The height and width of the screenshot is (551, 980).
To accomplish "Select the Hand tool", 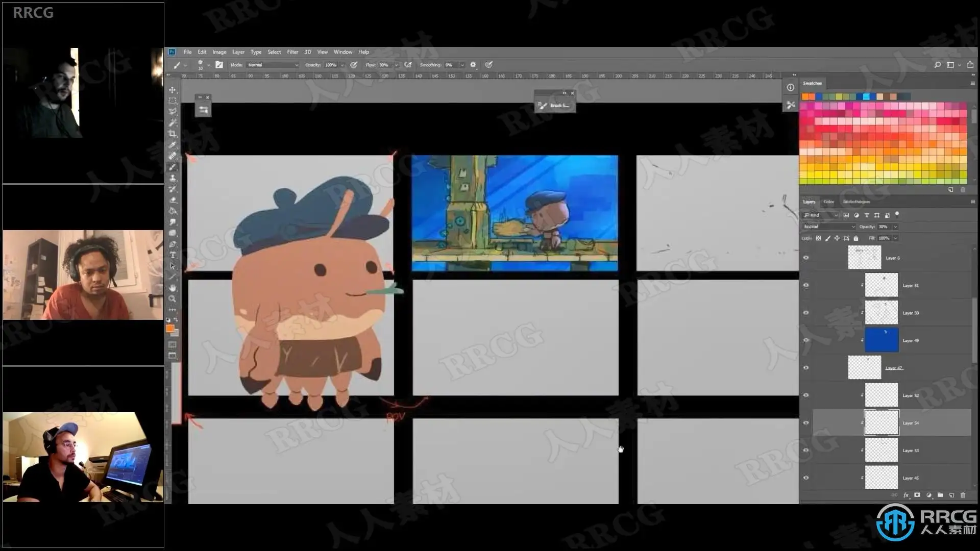I will pyautogui.click(x=173, y=288).
